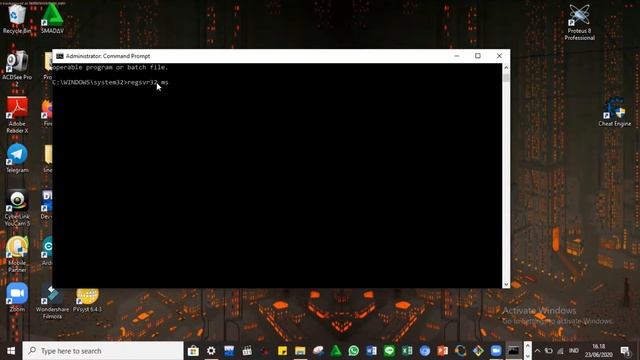This screenshot has width=640, height=360.
Task: Open Microsoft Word from the taskbar
Action: point(371,351)
